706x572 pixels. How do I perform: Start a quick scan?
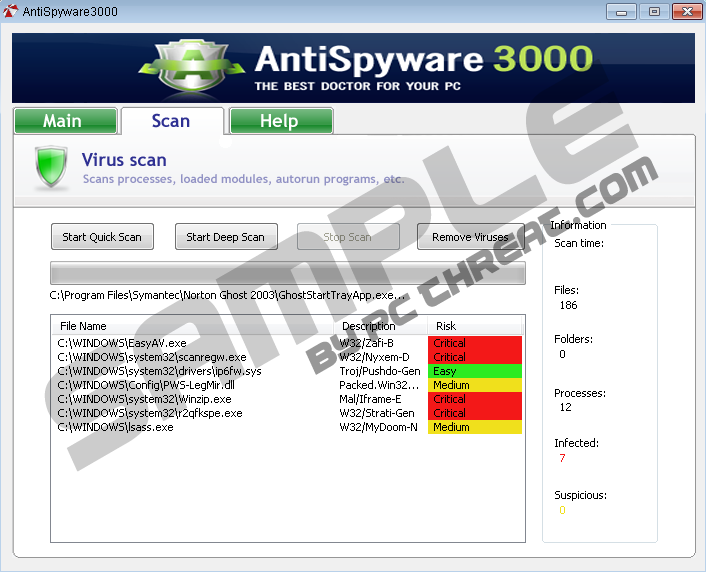[102, 236]
